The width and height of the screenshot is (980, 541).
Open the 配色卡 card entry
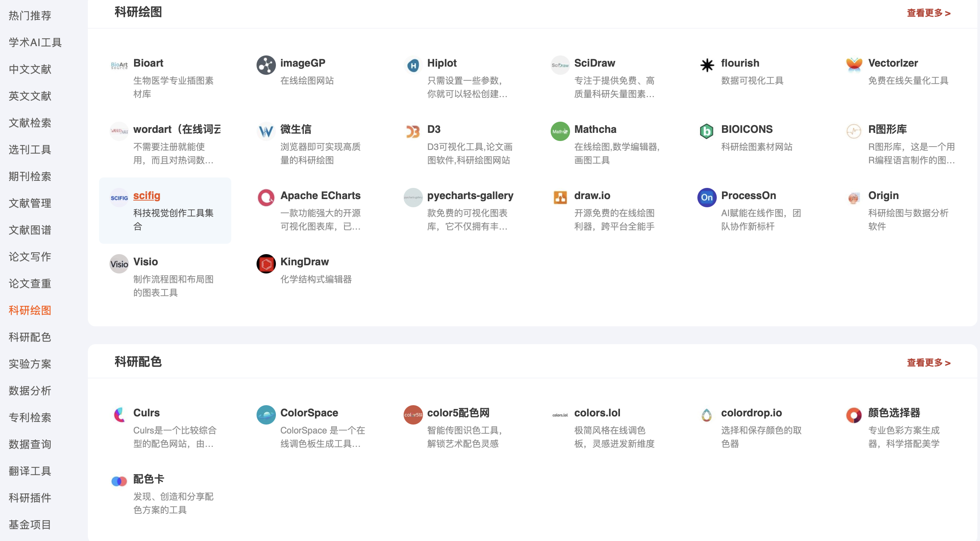148,479
